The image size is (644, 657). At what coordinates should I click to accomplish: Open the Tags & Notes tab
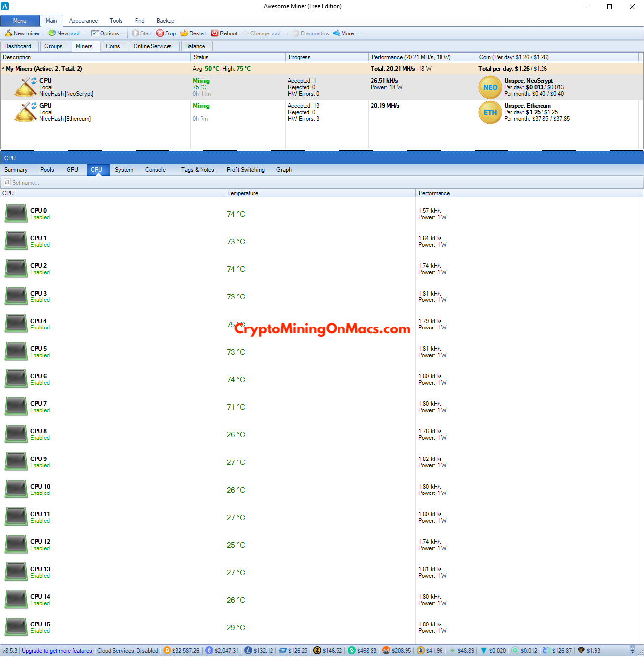pyautogui.click(x=198, y=170)
